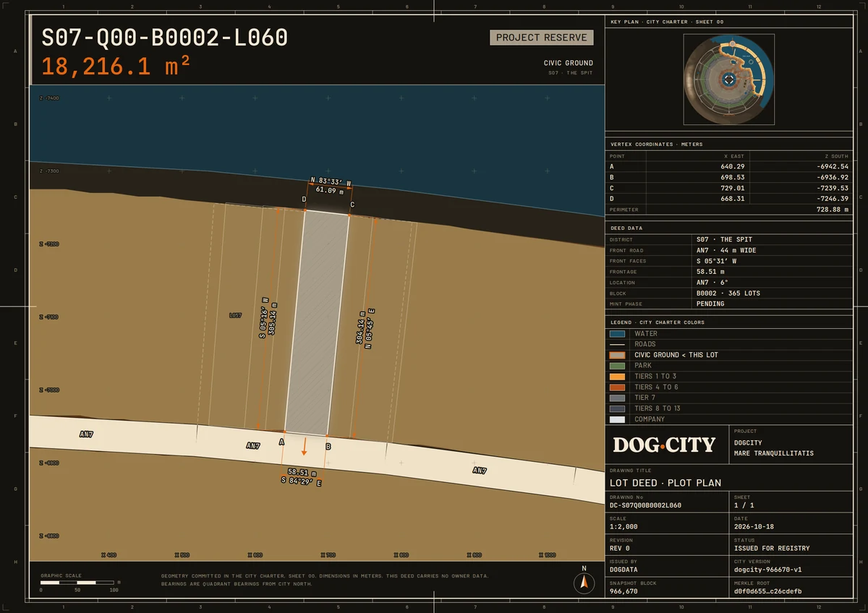
Task: Click the orange frontage direction arrow below the lot
Action: [305, 445]
